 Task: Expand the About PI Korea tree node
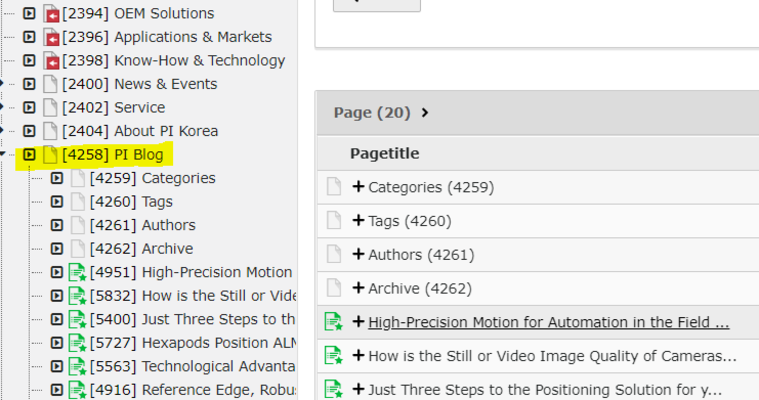pyautogui.click(x=29, y=131)
